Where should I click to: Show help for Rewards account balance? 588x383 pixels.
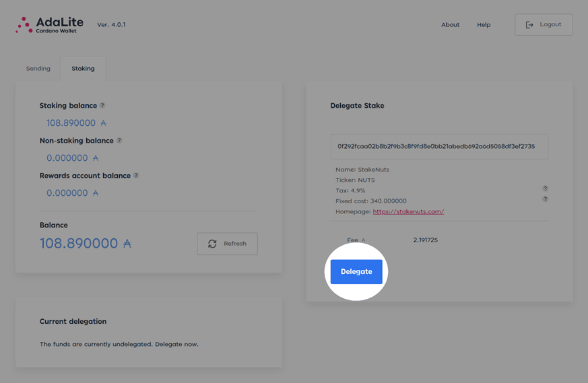coord(136,175)
